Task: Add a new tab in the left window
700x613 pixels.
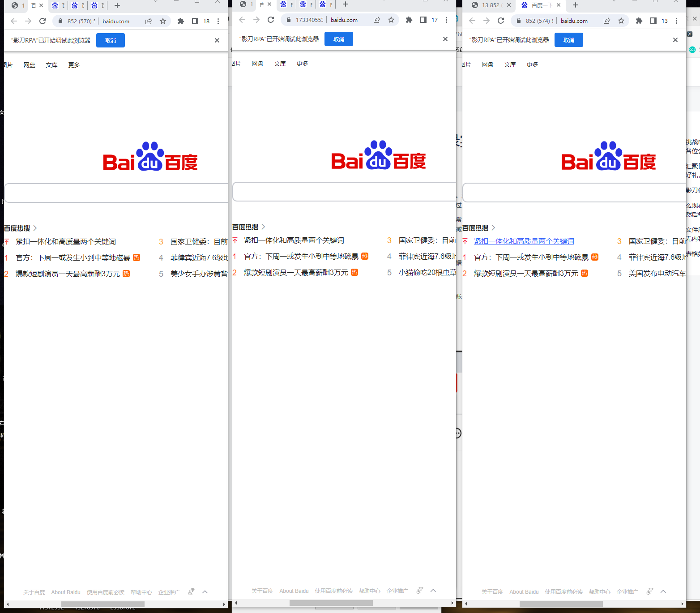Action: [x=117, y=5]
